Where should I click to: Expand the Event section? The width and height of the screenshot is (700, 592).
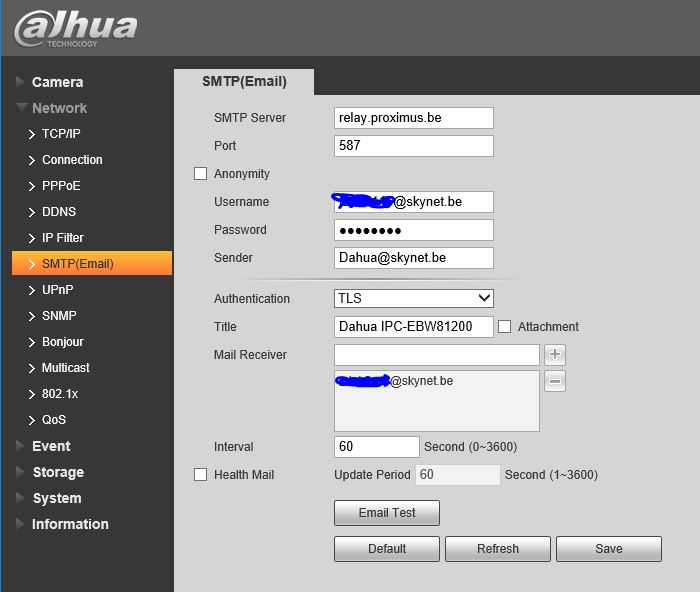[x=51, y=446]
